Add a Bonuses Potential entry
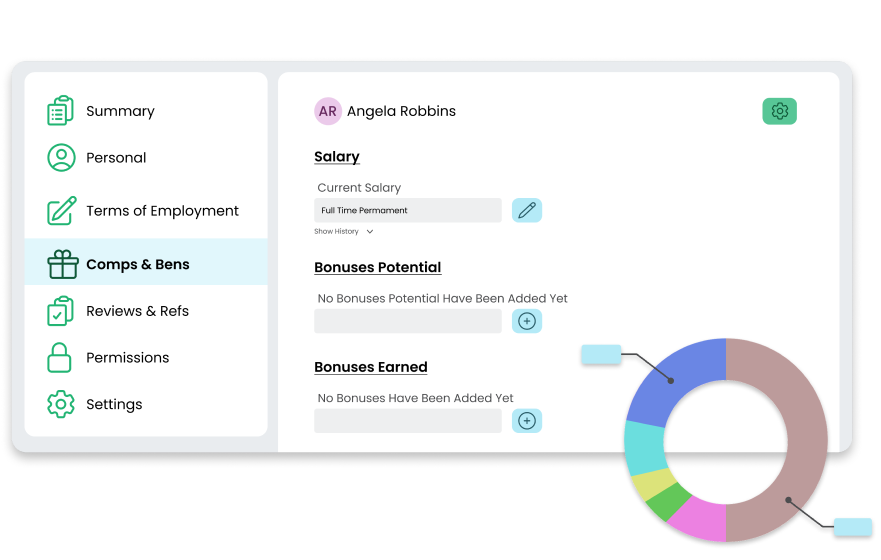 coord(526,321)
